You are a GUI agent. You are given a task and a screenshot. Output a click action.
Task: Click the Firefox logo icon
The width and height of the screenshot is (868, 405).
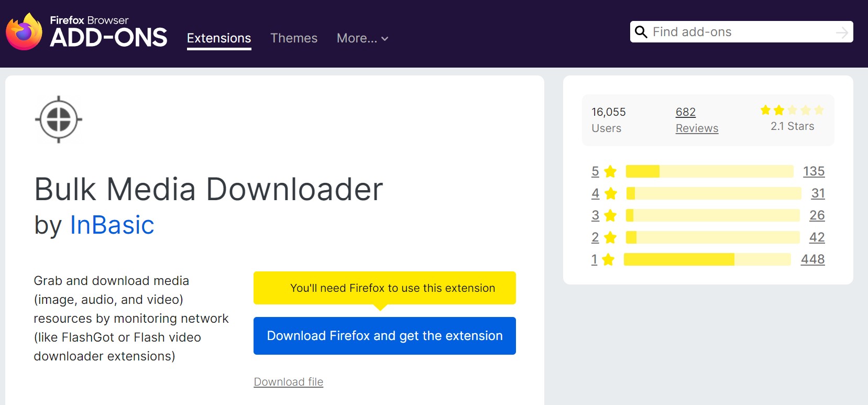click(24, 32)
